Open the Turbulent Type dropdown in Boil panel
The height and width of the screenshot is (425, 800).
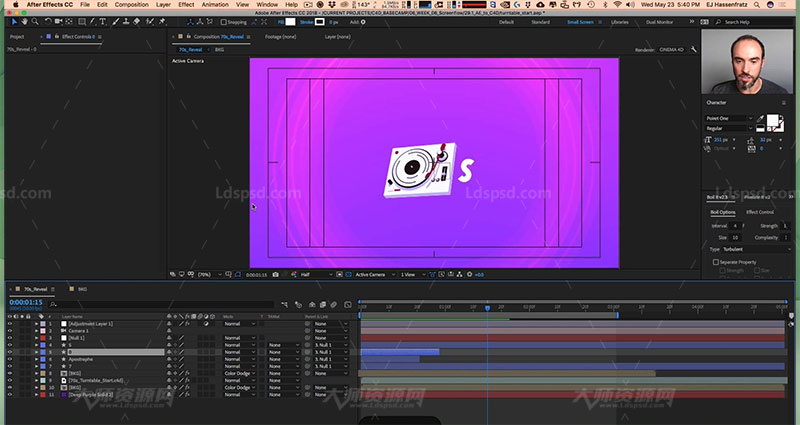click(x=756, y=249)
